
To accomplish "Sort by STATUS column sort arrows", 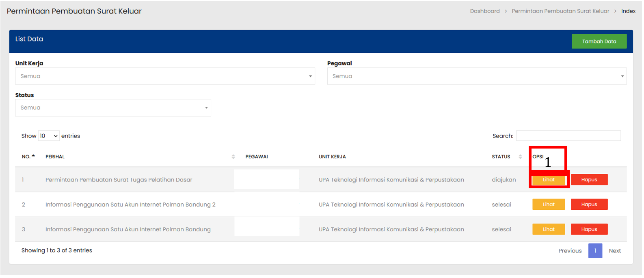I will (x=520, y=157).
